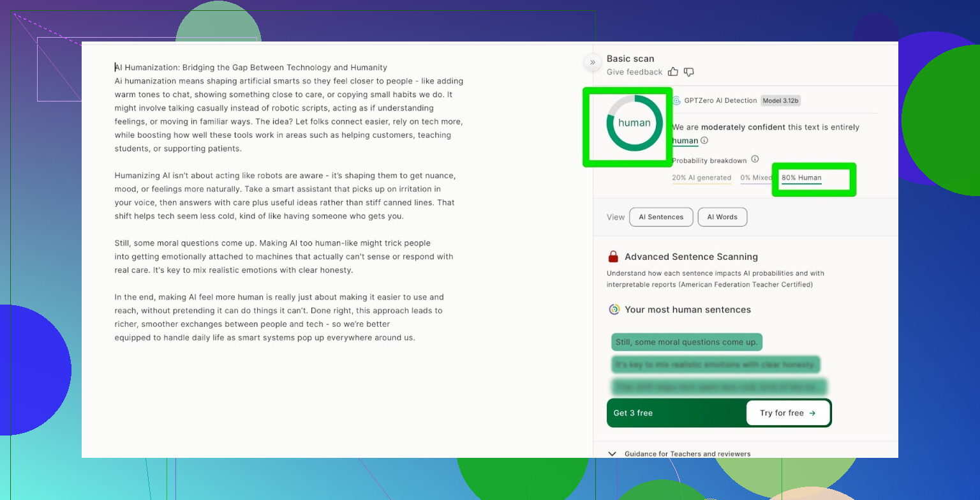Click the Model 3.12b badge

point(780,101)
